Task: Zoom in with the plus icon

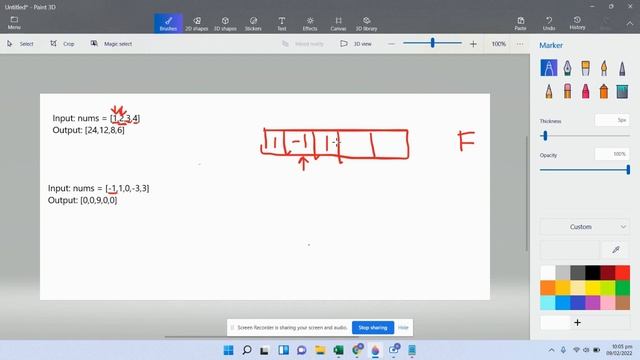Action: [473, 44]
